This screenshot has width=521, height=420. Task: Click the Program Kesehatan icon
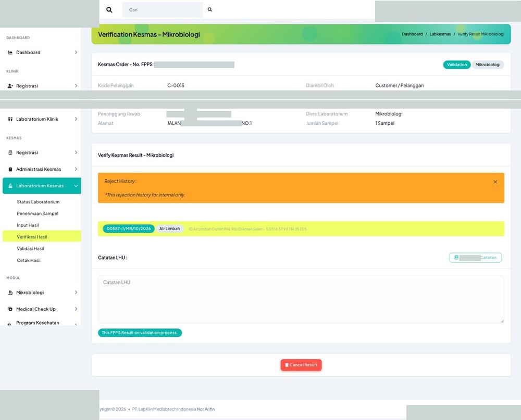(9, 324)
